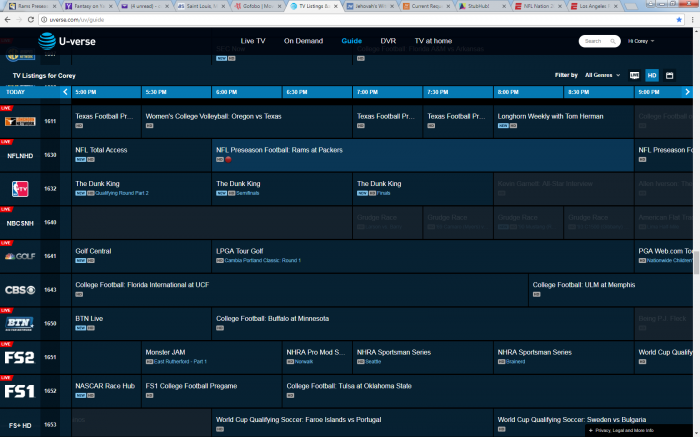This screenshot has width=700, height=437.
Task: Open NHRA Sportsman Series Seattle listing
Action: click(422, 358)
